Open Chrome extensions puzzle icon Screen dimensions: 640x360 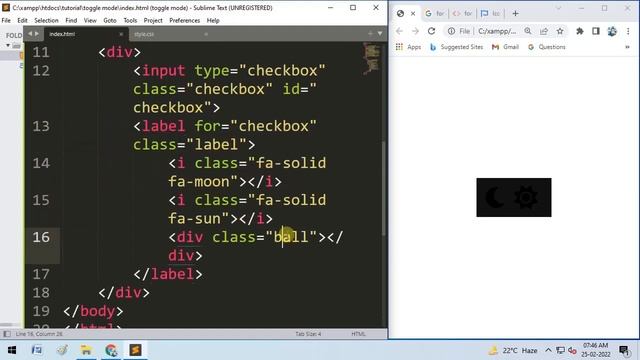[580, 31]
